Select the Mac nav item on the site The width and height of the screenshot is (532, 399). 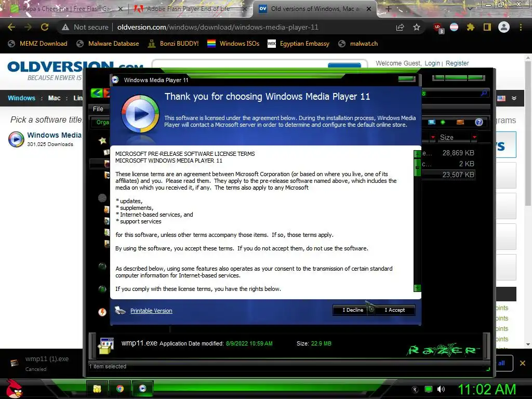pyautogui.click(x=54, y=98)
